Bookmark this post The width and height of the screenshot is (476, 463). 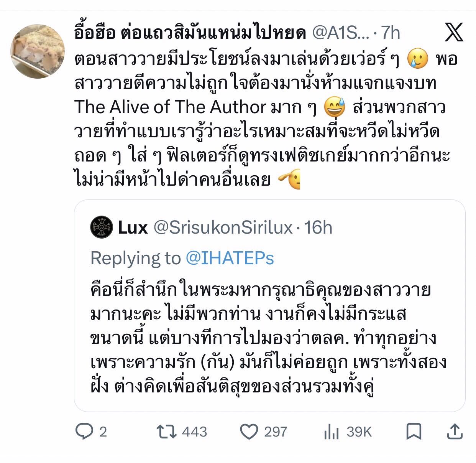(414, 432)
